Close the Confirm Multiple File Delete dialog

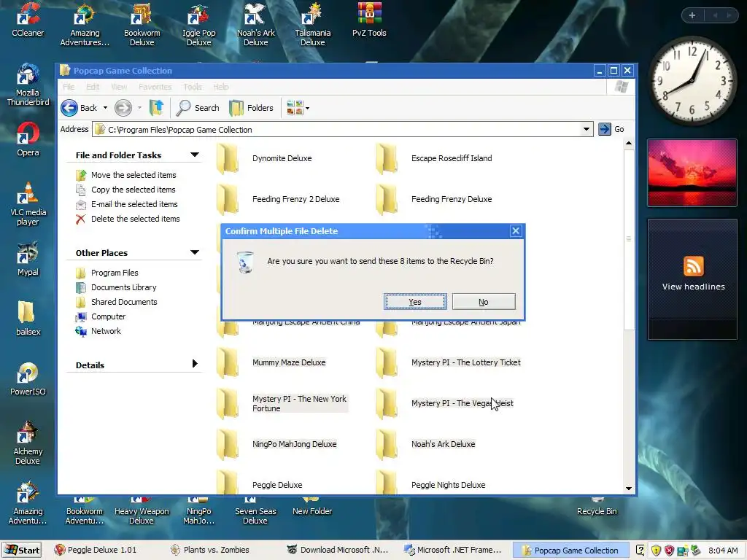(516, 231)
